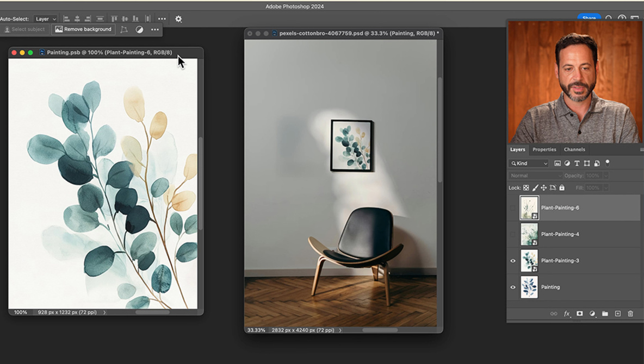
Task: Show the Plant-Painting-6 layer
Action: (512, 208)
